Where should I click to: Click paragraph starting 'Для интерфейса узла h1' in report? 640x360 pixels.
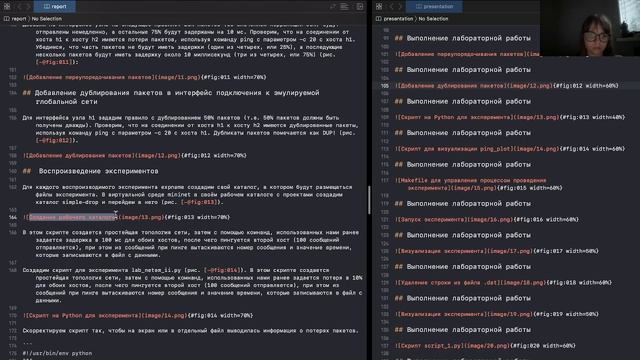point(191,129)
